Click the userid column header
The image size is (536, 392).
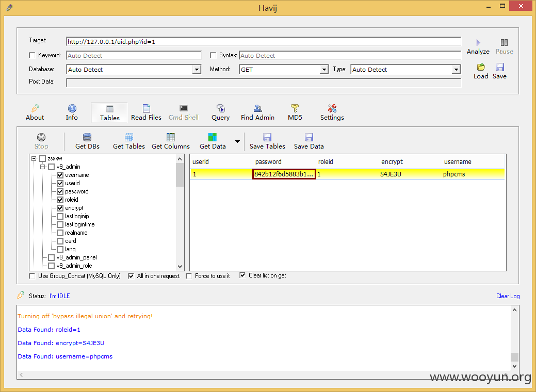pyautogui.click(x=201, y=162)
